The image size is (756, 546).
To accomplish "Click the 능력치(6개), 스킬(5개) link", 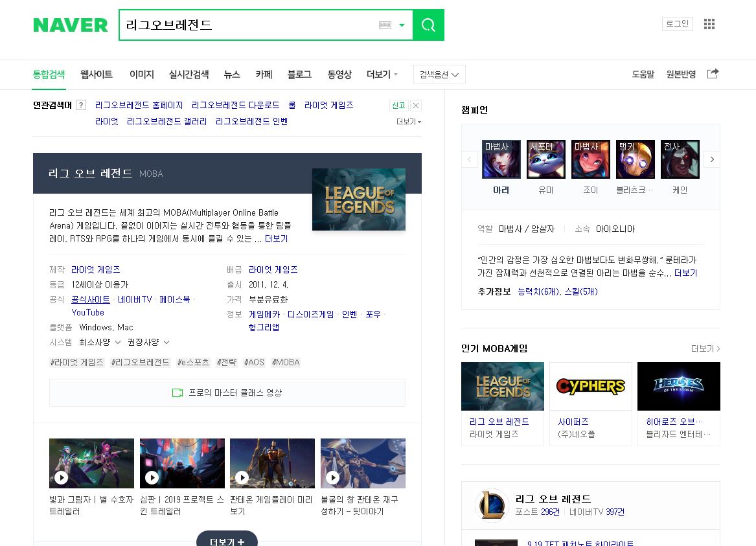I will 558,291.
